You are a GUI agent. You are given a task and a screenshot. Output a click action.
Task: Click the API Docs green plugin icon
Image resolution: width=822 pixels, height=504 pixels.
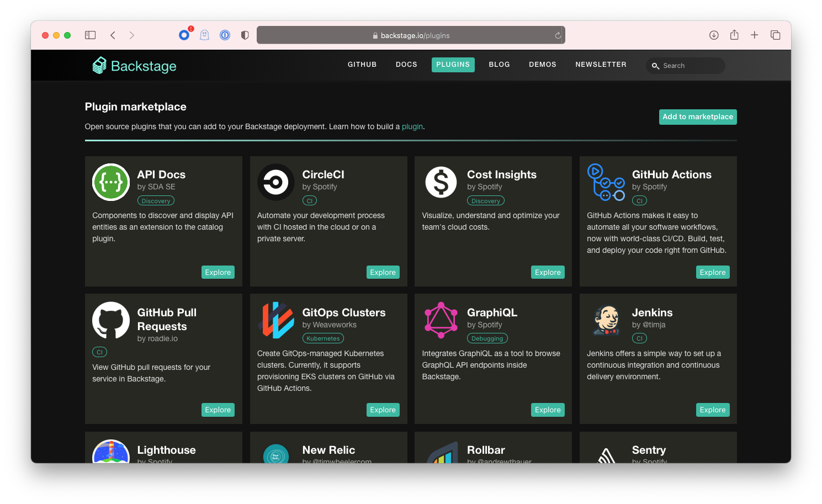[x=111, y=182]
